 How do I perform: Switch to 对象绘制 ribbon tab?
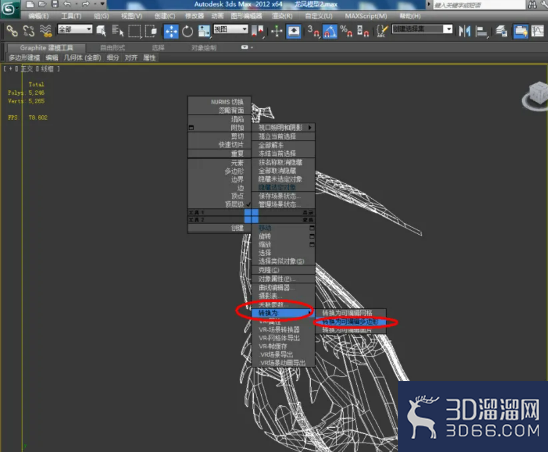pos(204,48)
